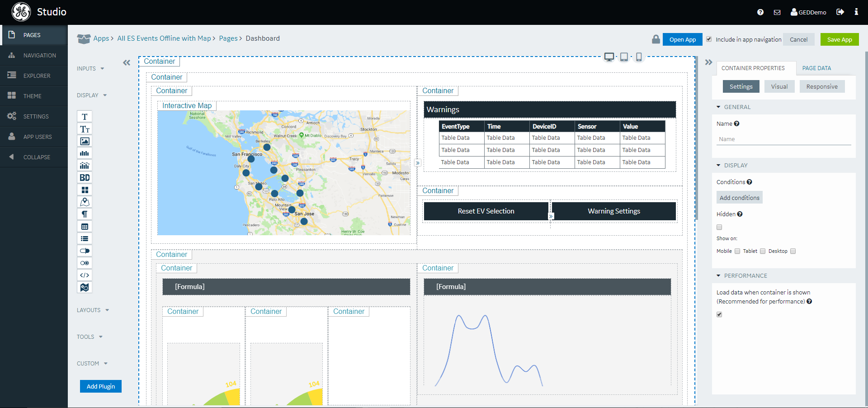The width and height of the screenshot is (868, 408).
Task: Enable the Hidden checkbox
Action: click(719, 227)
